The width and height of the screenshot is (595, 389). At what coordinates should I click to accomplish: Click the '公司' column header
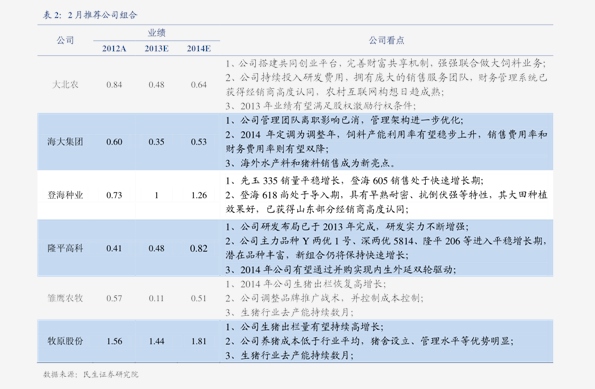click(65, 40)
